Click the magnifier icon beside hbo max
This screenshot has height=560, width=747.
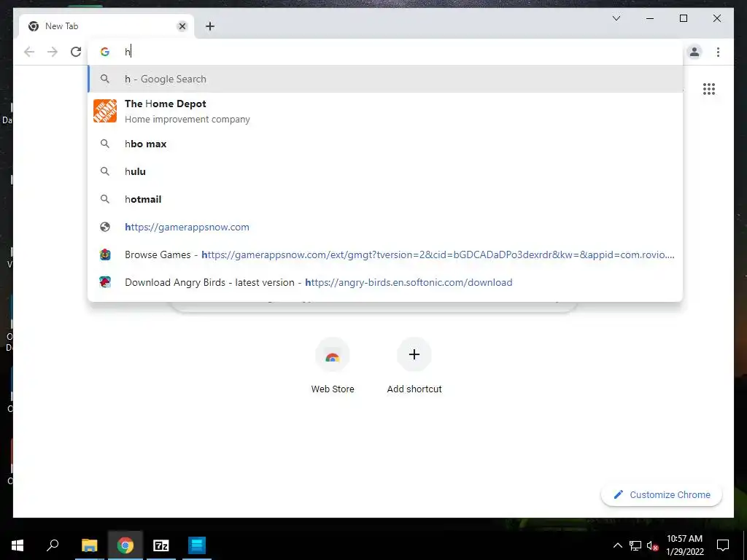tap(105, 144)
